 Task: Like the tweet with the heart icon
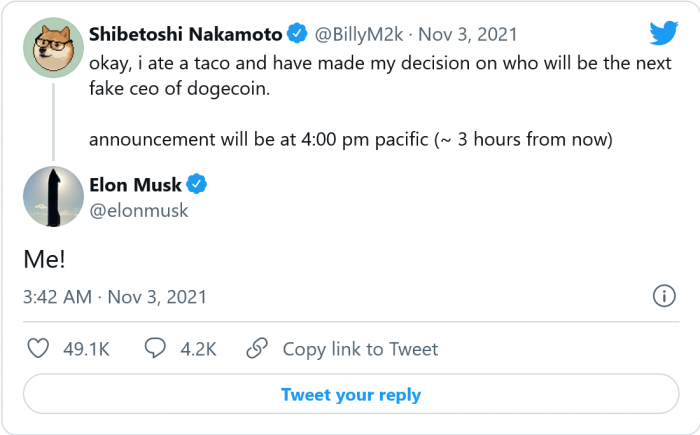click(37, 348)
